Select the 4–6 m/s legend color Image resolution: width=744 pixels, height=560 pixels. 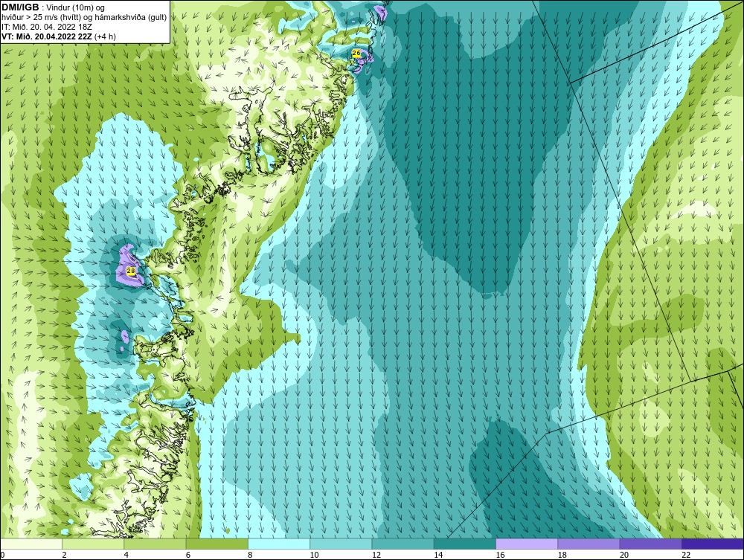tap(155, 544)
